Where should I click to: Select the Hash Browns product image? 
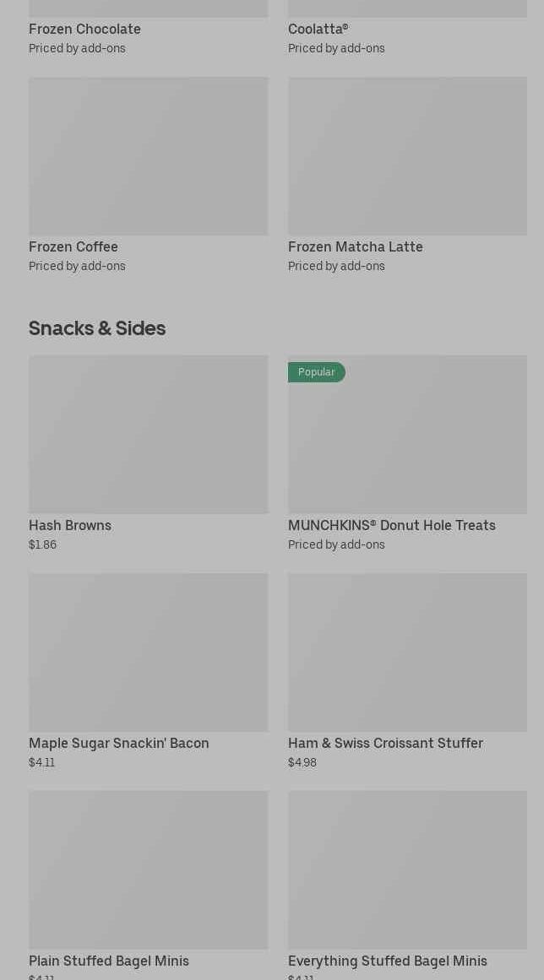(x=148, y=435)
